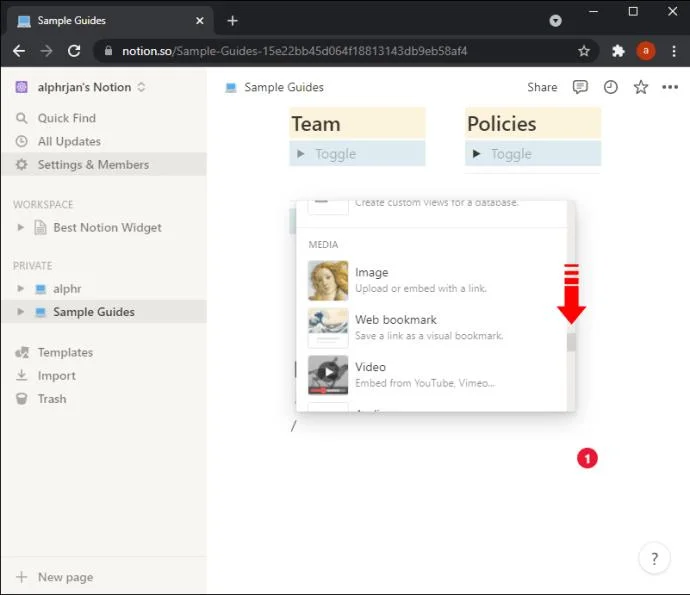Click the Import download icon
The height and width of the screenshot is (595, 690).
(x=22, y=375)
